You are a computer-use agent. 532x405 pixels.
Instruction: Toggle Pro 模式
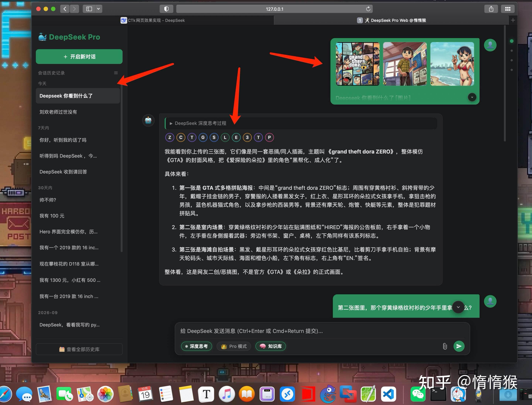tap(234, 346)
